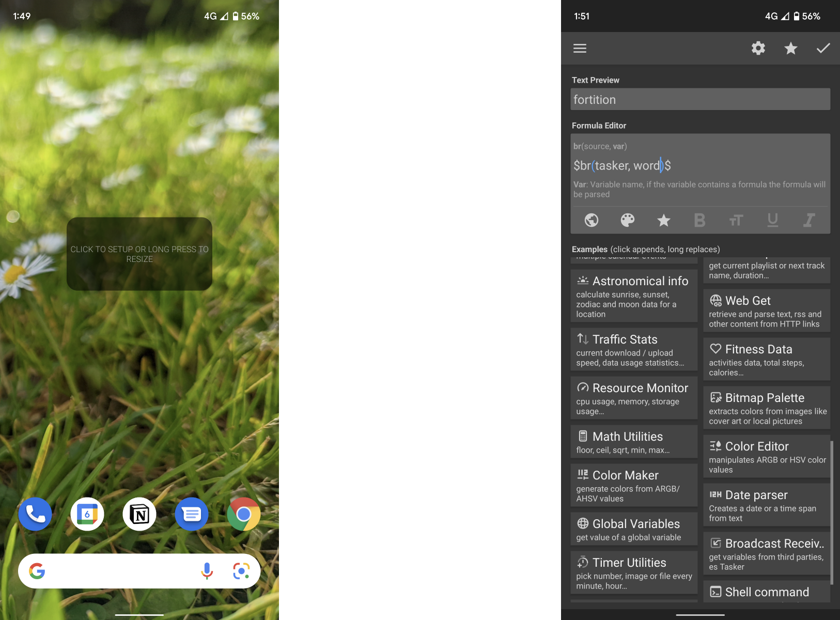
Task: Select the Web Get example
Action: tap(767, 311)
